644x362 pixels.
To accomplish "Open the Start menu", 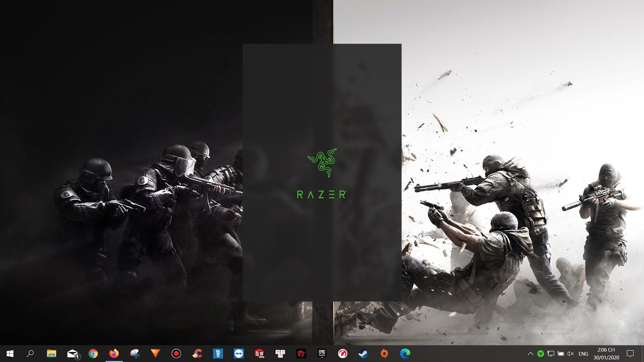I will tap(9, 354).
